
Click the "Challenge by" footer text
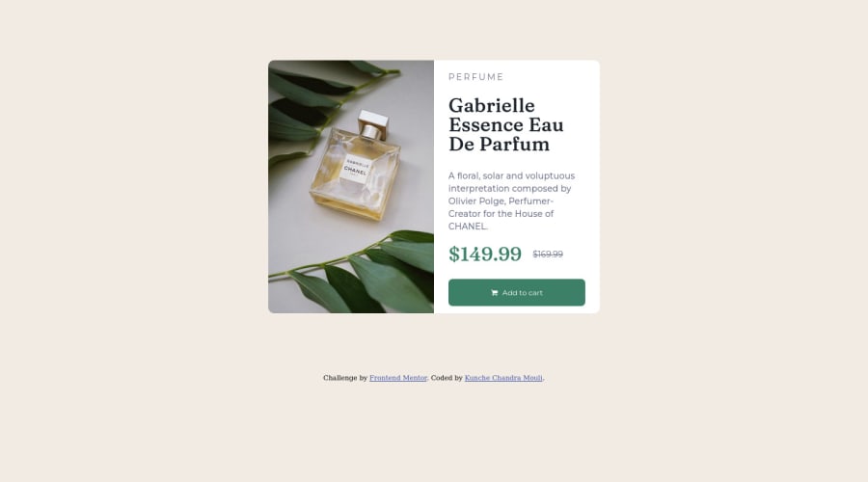tap(345, 378)
